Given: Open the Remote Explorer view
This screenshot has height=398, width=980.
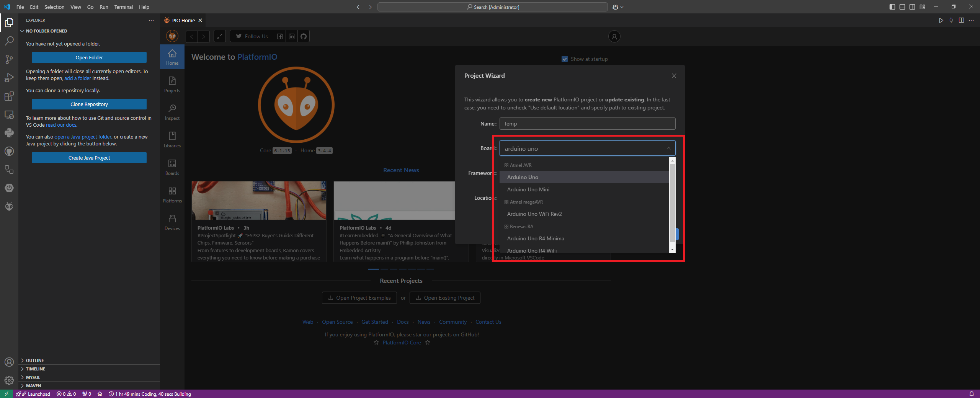Looking at the screenshot, I should (x=9, y=114).
